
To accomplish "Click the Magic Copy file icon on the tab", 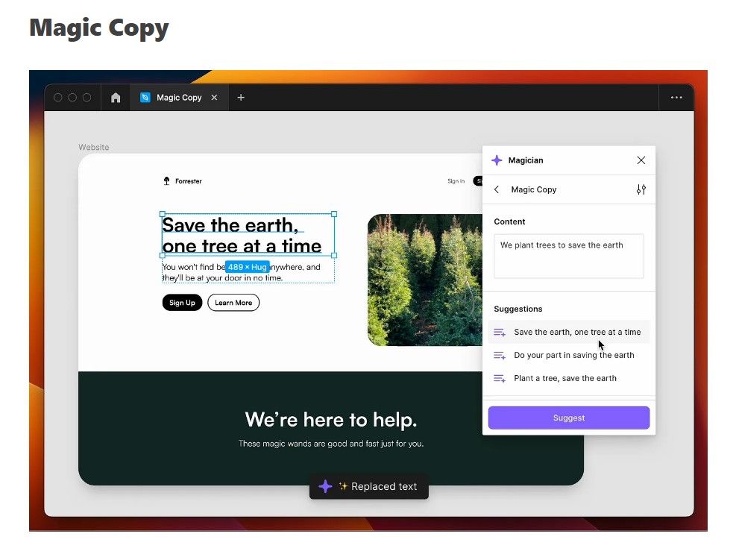I will 145,97.
